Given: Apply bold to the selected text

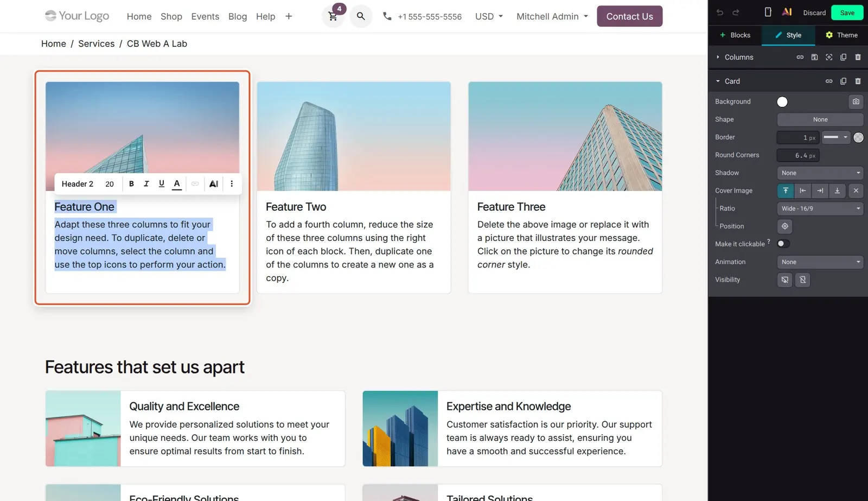Looking at the screenshot, I should click(x=131, y=183).
